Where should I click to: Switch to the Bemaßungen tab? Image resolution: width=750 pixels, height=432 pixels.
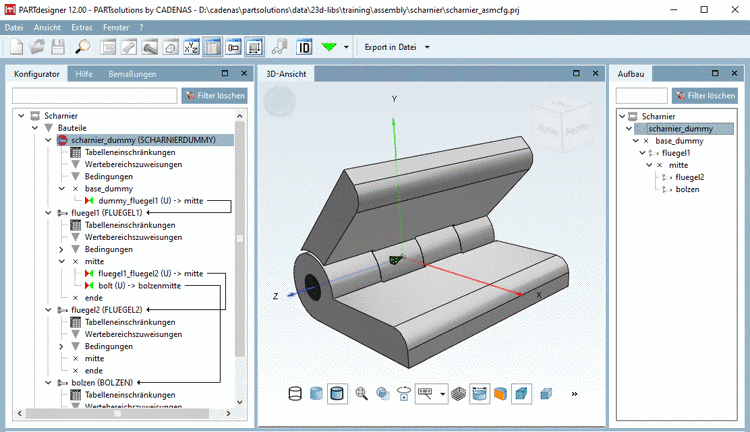(x=132, y=74)
